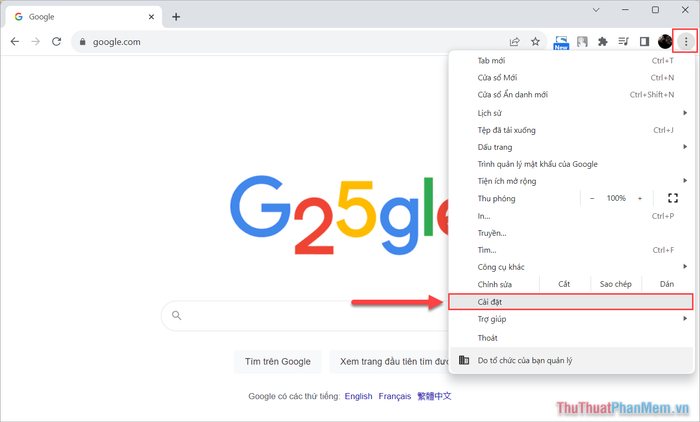The image size is (700, 422).
Task: Click the Tìm trên Google button
Action: pyautogui.click(x=278, y=361)
